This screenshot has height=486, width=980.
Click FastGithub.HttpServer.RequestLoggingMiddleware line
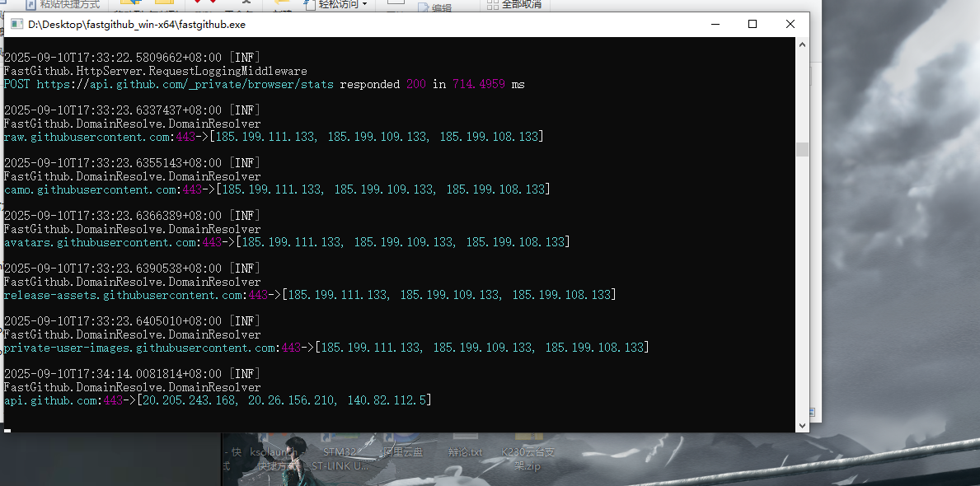tap(156, 71)
